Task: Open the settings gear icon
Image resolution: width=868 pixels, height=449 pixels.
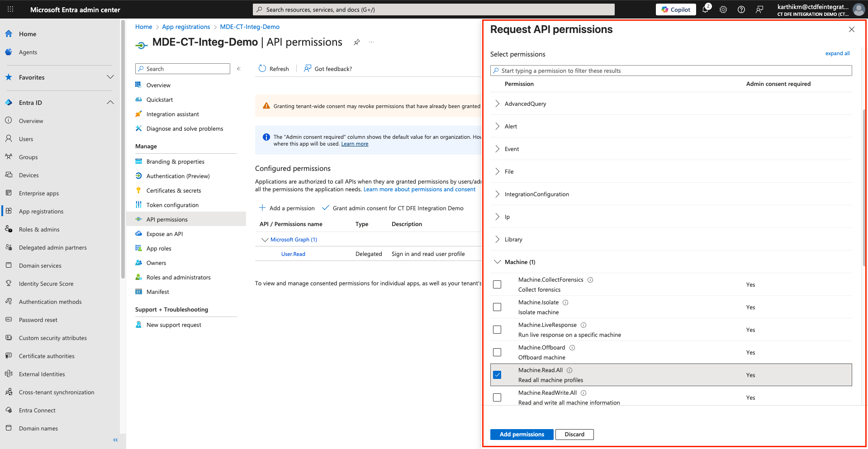Action: click(723, 9)
